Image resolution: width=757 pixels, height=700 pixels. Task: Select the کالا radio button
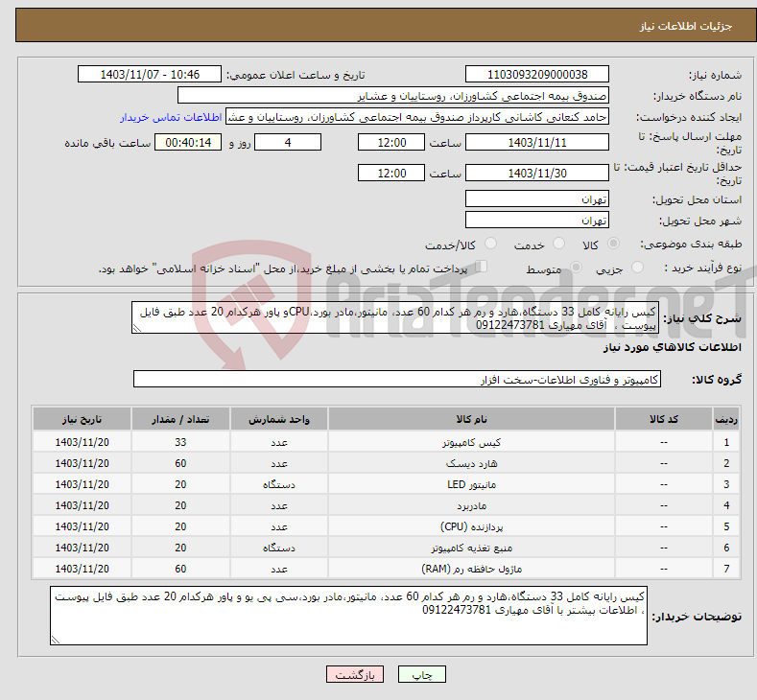click(613, 244)
